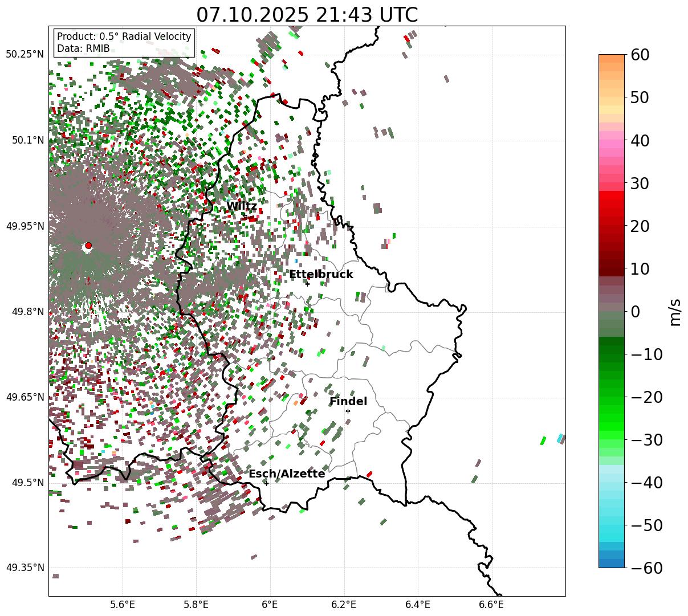This screenshot has width=688, height=616.
Task: Click the Ettelbruck city label
Action: tap(321, 275)
